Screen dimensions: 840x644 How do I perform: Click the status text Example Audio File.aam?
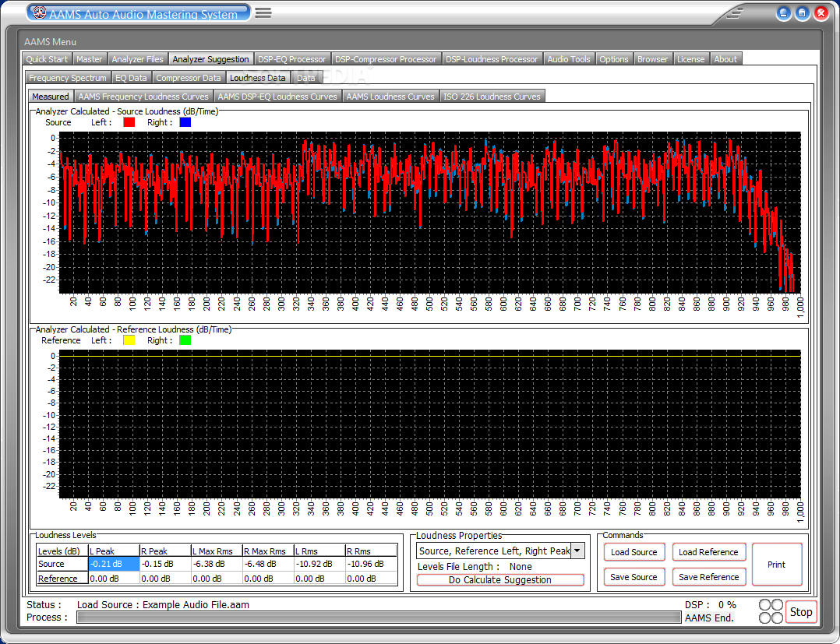(x=196, y=604)
